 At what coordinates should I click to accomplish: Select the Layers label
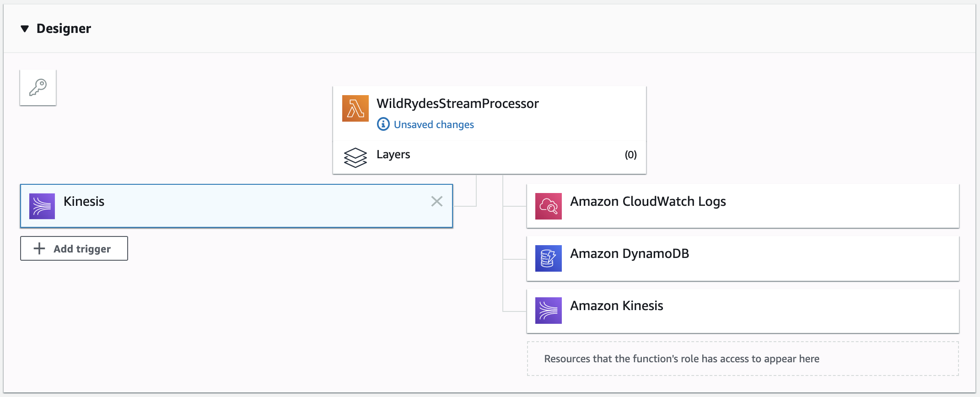tap(393, 155)
